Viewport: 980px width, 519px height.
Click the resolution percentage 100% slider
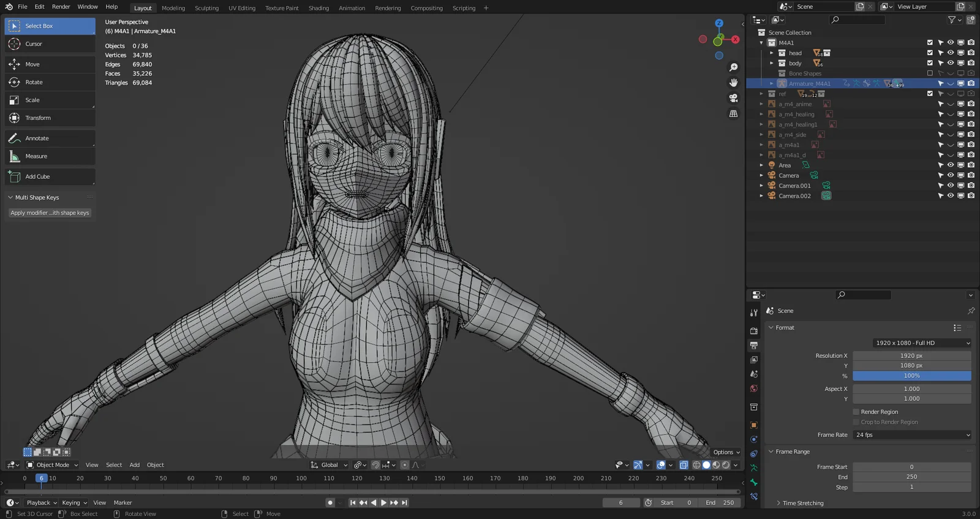[x=911, y=376]
